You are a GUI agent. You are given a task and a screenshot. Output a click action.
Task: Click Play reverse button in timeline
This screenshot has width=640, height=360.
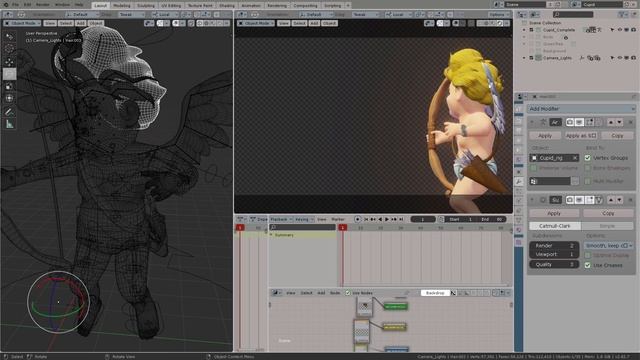click(380, 220)
